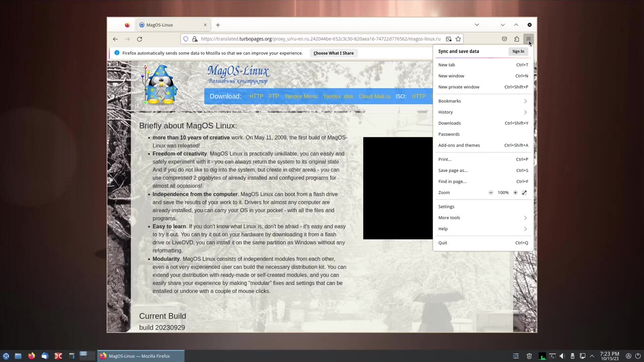
Task: Open a new tab with plus
Action: coord(218,25)
